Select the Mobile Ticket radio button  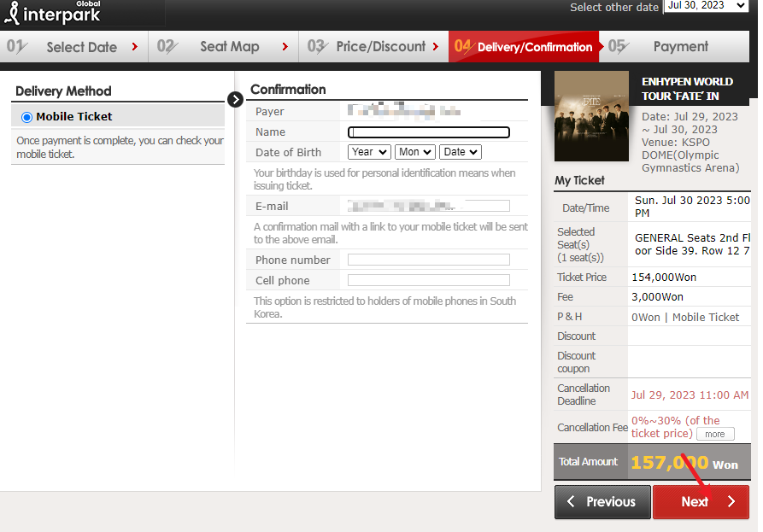[x=26, y=117]
